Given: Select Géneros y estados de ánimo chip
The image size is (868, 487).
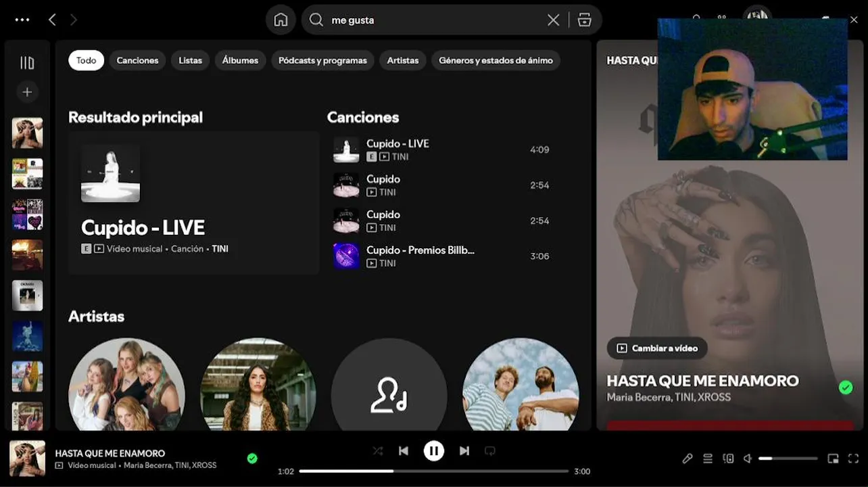Looking at the screenshot, I should (496, 60).
